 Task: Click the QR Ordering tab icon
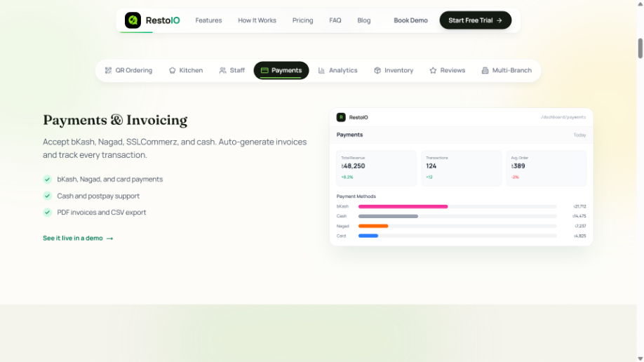tap(108, 70)
